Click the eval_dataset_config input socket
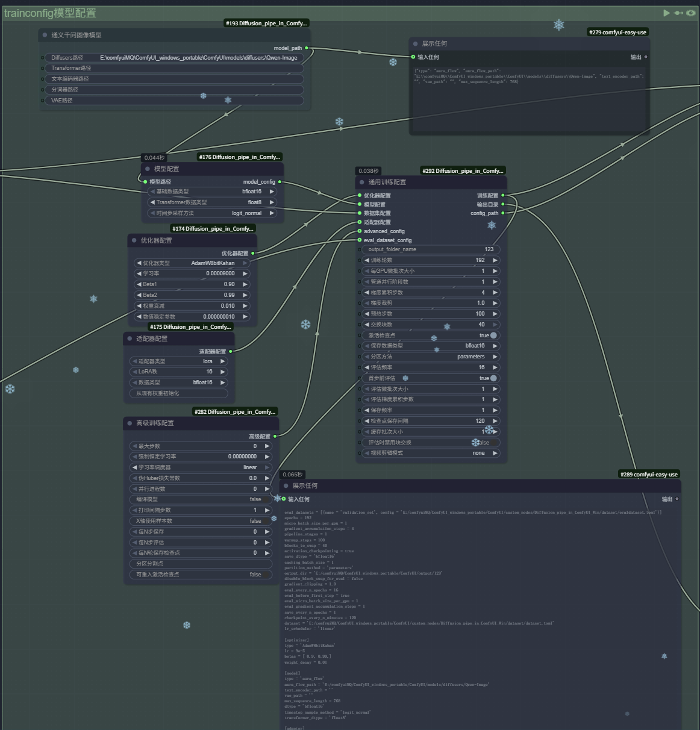 click(360, 240)
